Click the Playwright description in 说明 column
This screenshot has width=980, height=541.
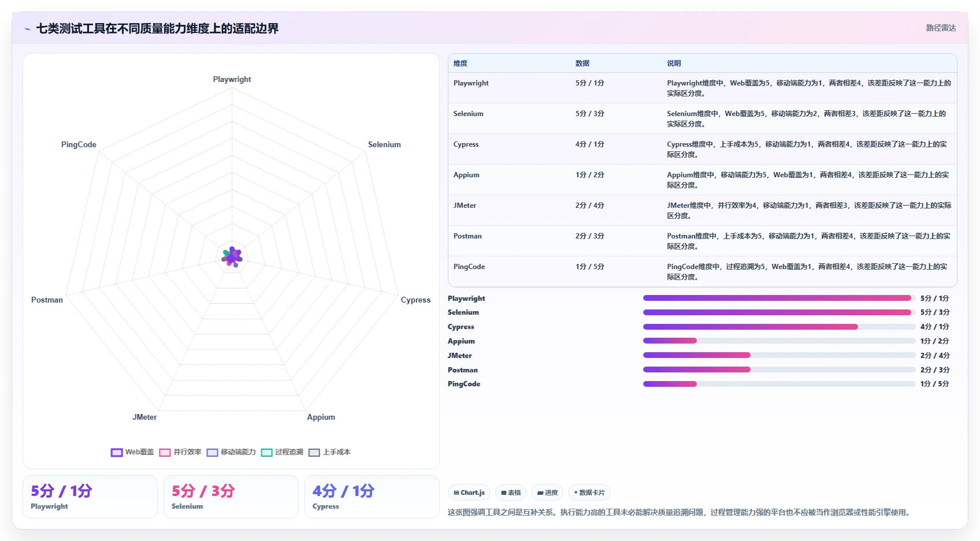(809, 88)
